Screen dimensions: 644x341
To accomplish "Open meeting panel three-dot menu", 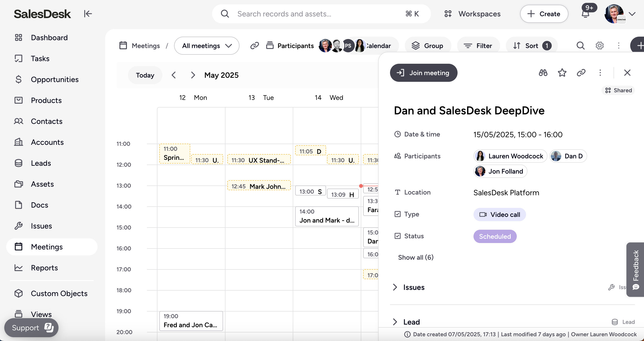I will point(600,73).
